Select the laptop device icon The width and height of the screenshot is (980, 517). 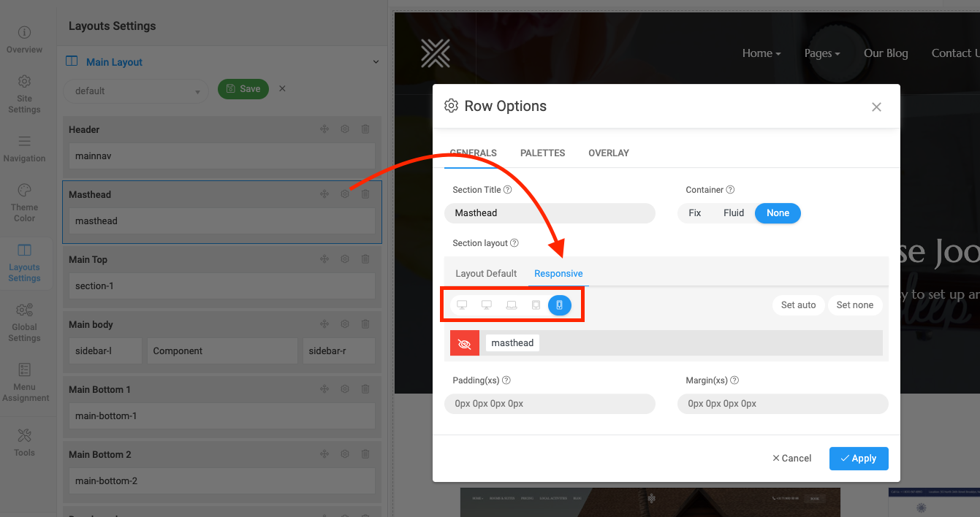point(512,305)
